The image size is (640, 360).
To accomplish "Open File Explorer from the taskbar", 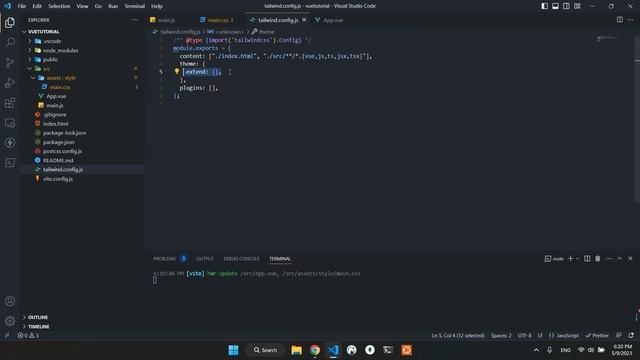I will (296, 350).
